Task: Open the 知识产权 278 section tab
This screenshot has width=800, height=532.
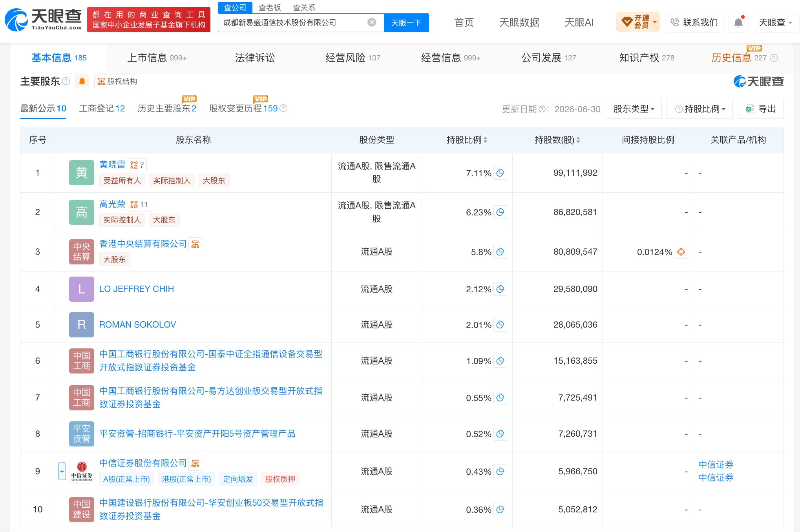Action: (647, 58)
